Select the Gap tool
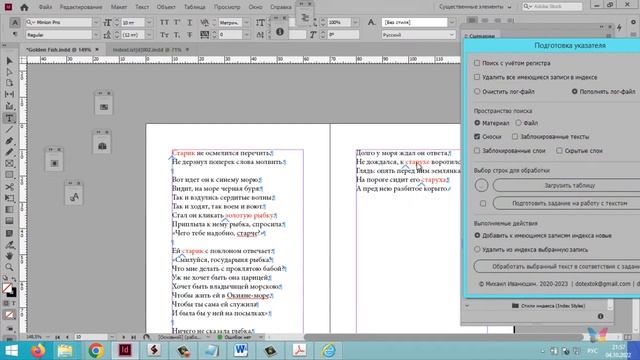Screen dimensions: 640x360 pyautogui.click(x=9, y=94)
